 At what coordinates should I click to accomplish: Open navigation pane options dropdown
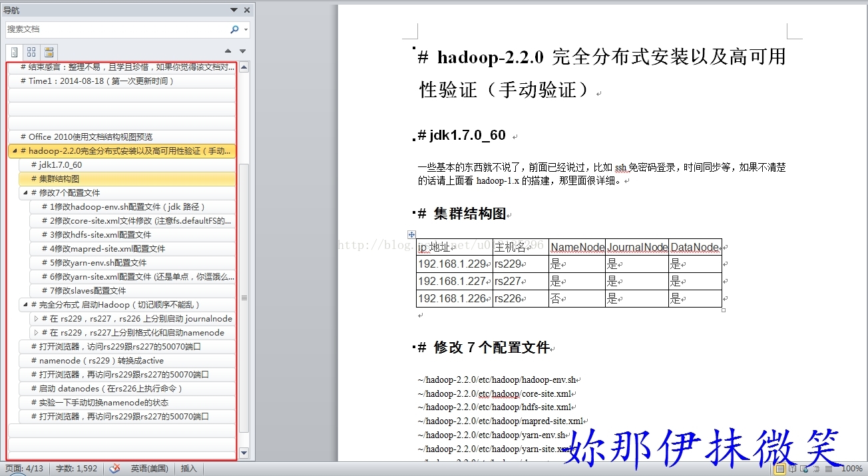234,10
